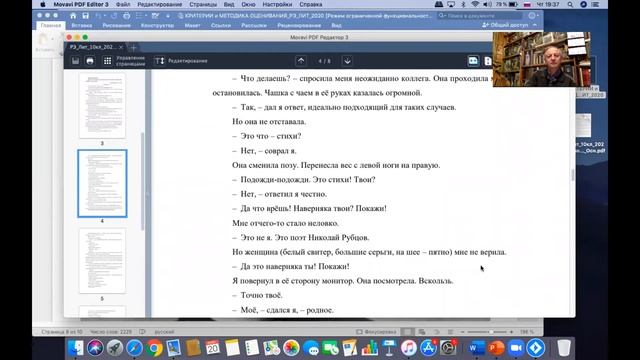Switch to Конструктор tab in Word
The width and height of the screenshot is (640, 360).
[157, 25]
